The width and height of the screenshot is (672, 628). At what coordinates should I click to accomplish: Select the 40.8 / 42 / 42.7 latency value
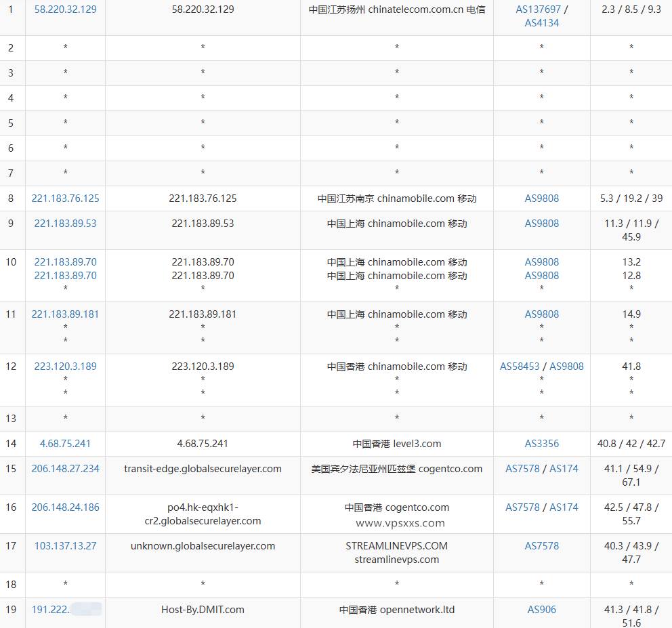631,444
